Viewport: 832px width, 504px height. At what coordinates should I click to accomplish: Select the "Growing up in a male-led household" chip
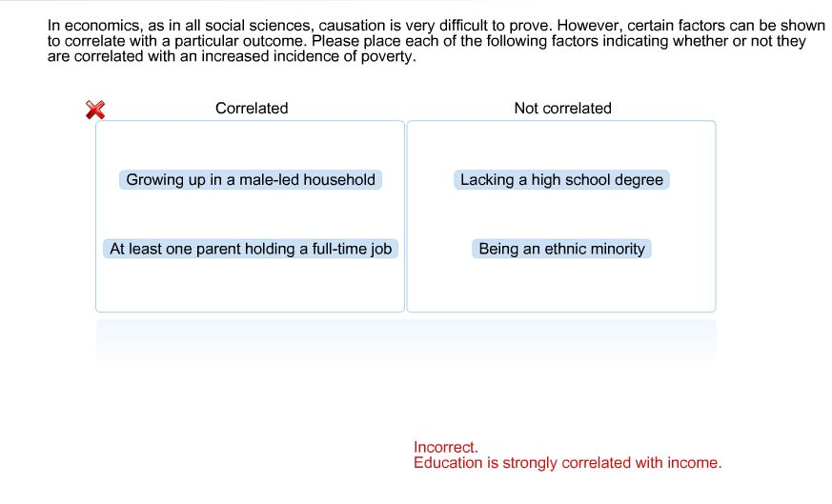pos(251,180)
